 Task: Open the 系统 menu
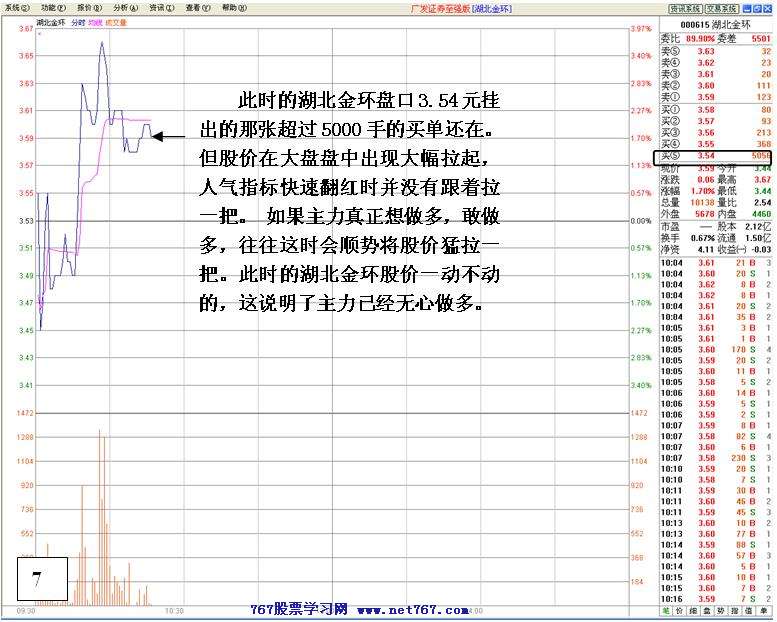tap(13, 7)
